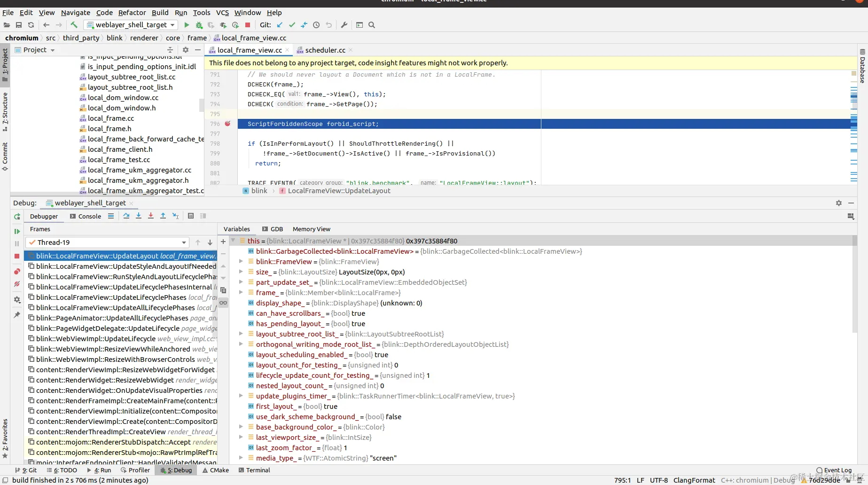
Task: Select next frame with the down arrow
Action: click(x=210, y=242)
